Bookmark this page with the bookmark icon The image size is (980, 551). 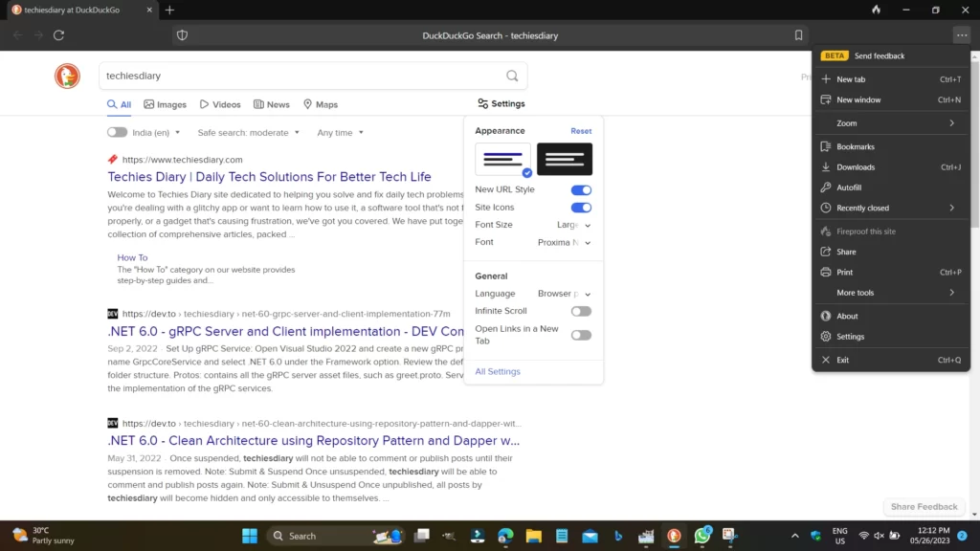pos(798,35)
